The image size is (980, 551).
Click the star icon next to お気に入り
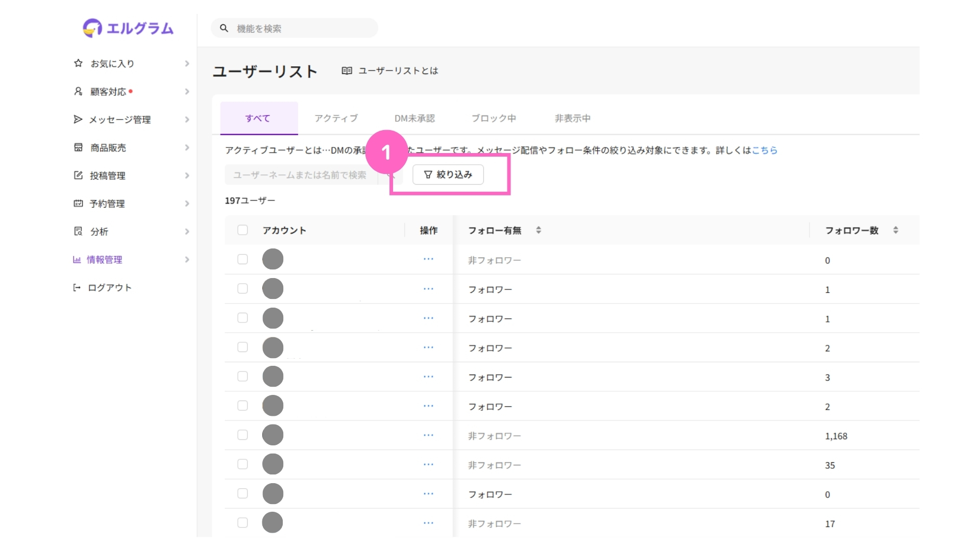pyautogui.click(x=78, y=63)
